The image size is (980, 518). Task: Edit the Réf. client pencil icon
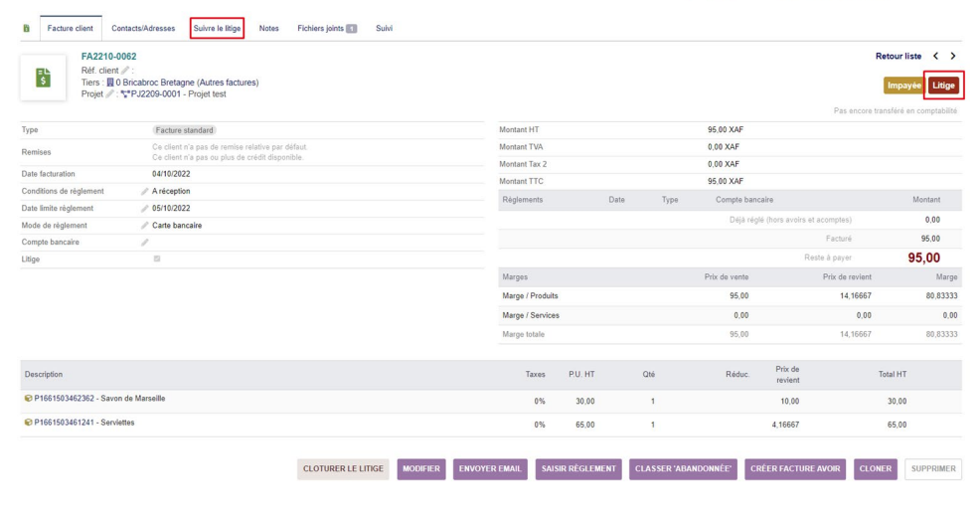point(125,71)
